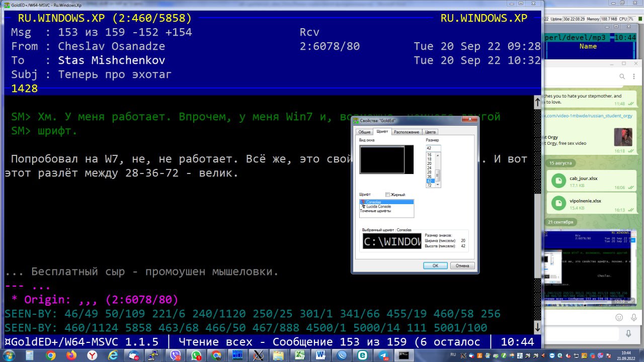Screen dimensions: 644x362
Task: Open Viber from the taskbar
Action: pyautogui.click(x=176, y=355)
